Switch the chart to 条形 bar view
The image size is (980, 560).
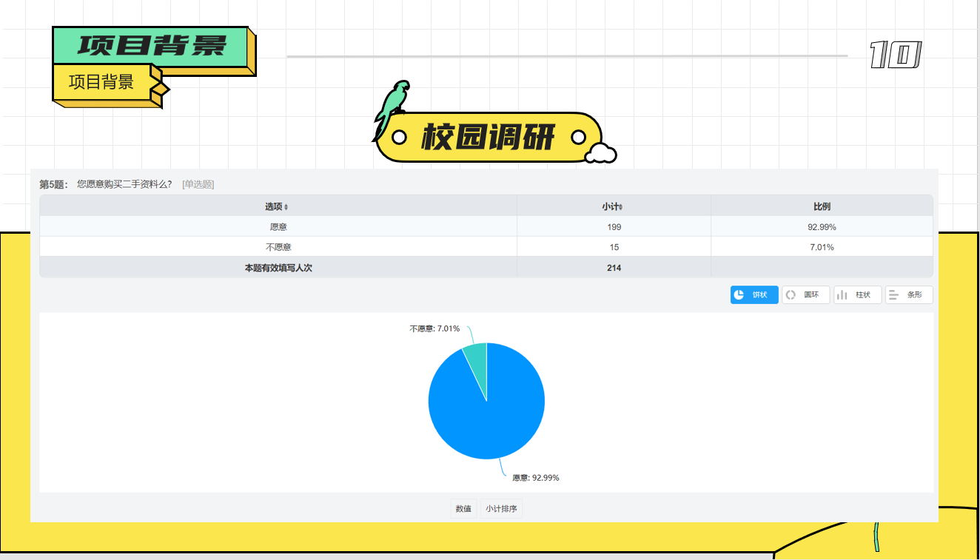tap(908, 294)
